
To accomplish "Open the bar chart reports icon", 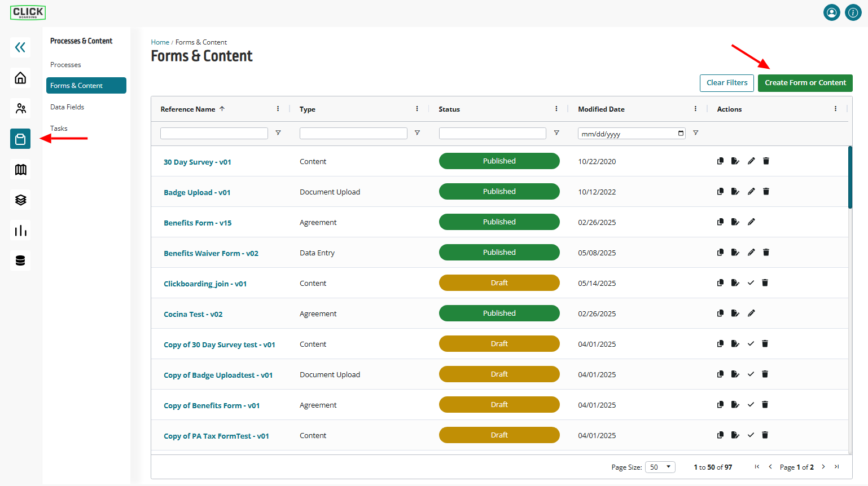I will 20,230.
